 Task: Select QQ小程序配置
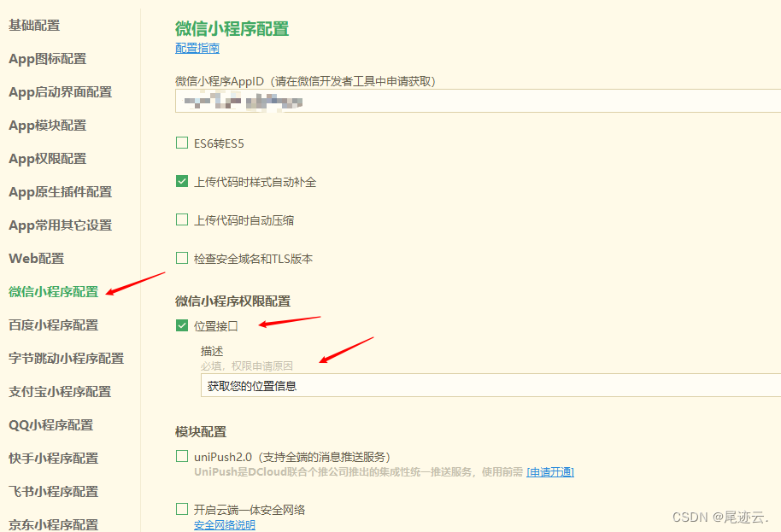tap(51, 425)
